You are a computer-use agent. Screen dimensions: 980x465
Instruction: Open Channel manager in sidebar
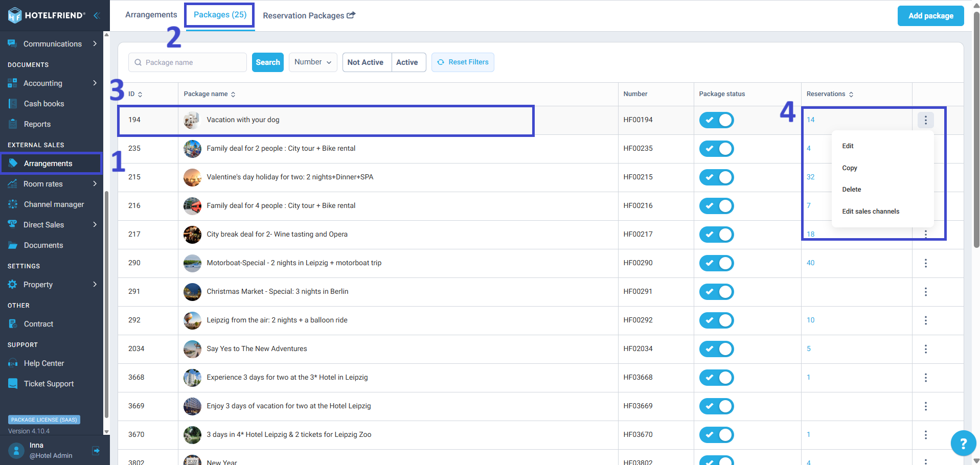click(54, 204)
